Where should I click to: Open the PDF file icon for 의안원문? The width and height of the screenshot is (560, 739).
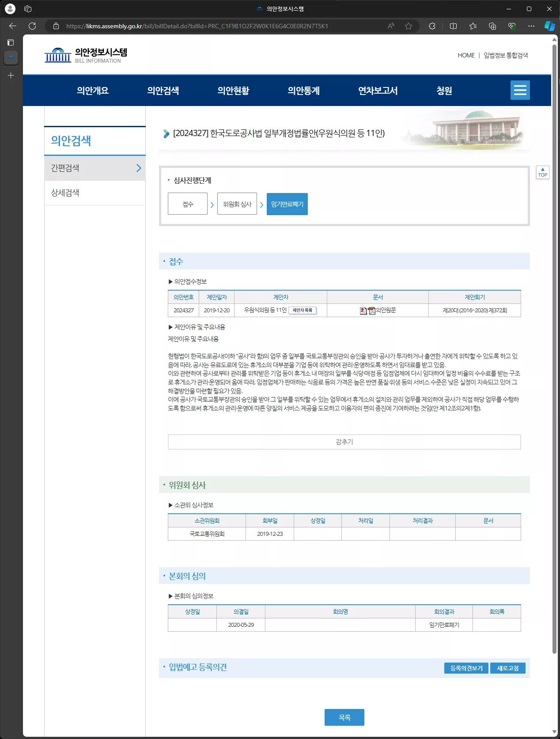(x=372, y=311)
